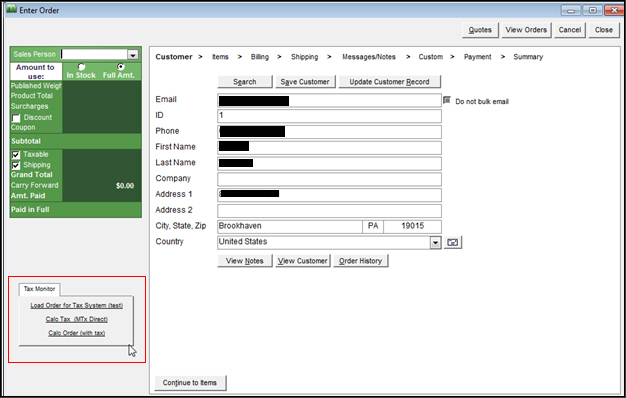Click Continue to Items button
The height and width of the screenshot is (398, 626).
190,383
